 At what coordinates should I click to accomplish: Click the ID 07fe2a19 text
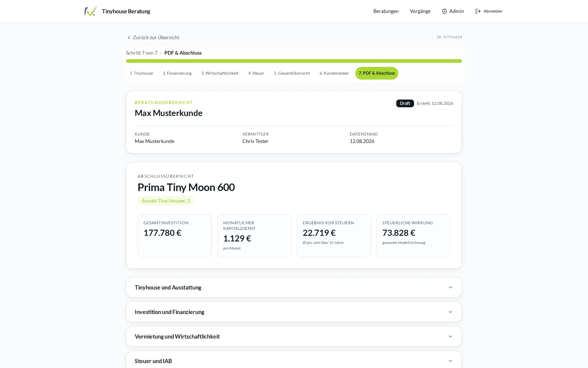click(449, 37)
